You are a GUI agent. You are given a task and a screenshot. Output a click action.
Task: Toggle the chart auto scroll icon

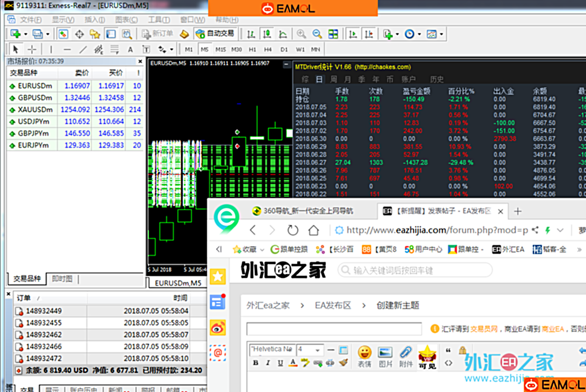pyautogui.click(x=352, y=35)
